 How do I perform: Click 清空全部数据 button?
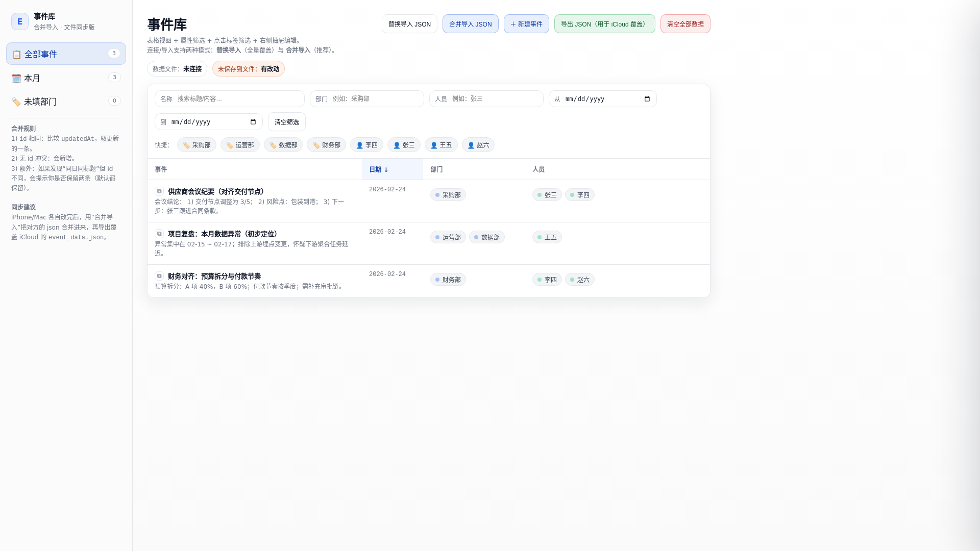(x=685, y=24)
